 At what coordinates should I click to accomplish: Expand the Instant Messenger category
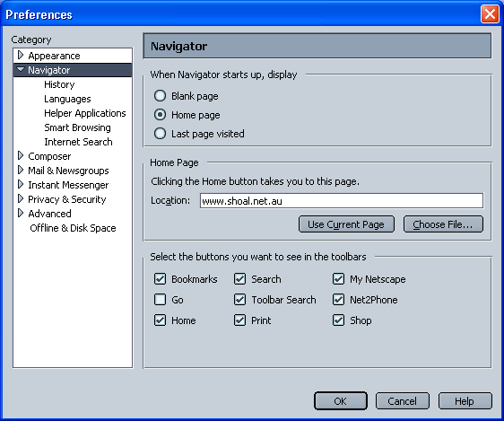(21, 185)
